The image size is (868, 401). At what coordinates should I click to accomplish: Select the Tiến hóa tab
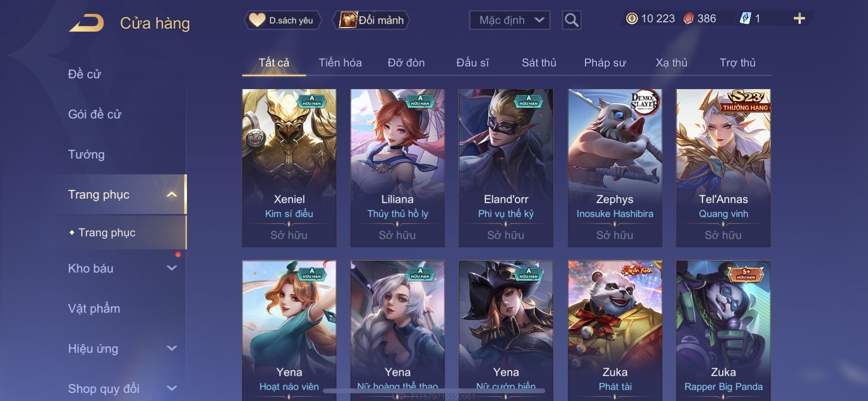(340, 62)
